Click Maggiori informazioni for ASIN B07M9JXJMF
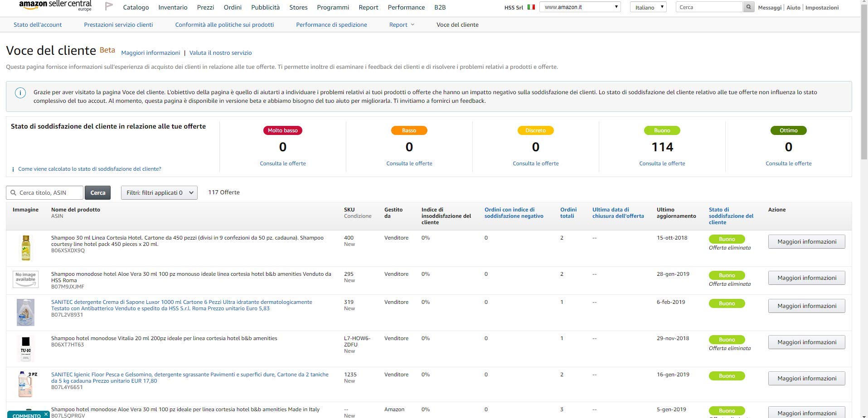Image resolution: width=868 pixels, height=418 pixels. pyautogui.click(x=807, y=278)
